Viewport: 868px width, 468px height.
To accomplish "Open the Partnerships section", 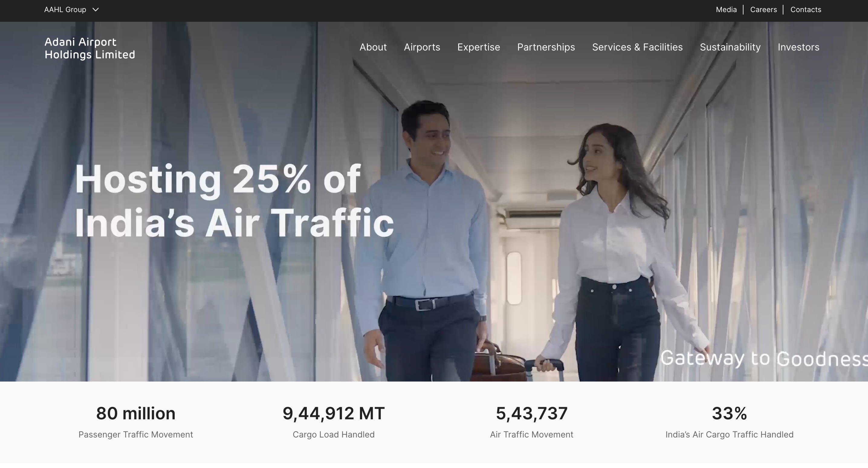I will tap(546, 47).
